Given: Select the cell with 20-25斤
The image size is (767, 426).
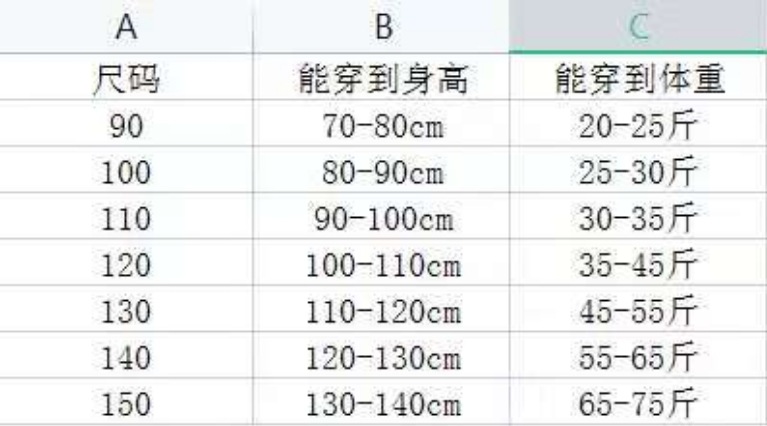Looking at the screenshot, I should pos(639,129).
